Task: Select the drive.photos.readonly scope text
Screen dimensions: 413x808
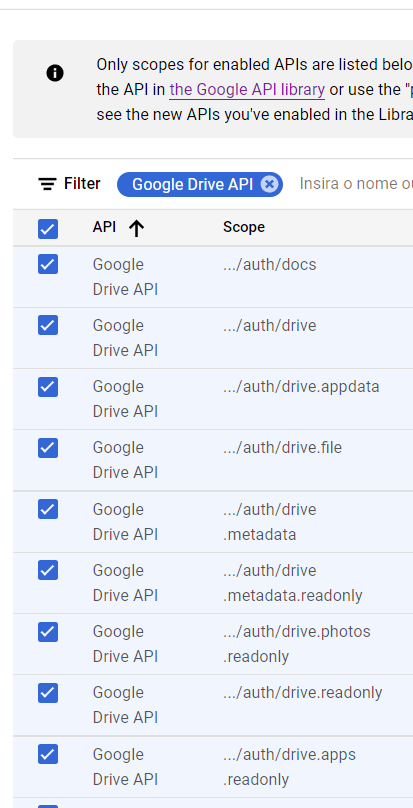Action: pyautogui.click(x=297, y=644)
